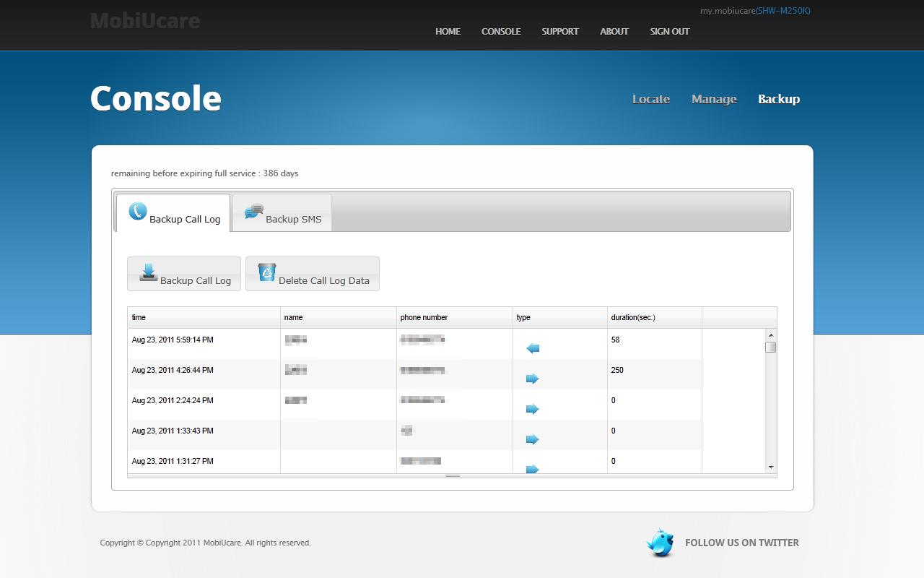Open the HOME menu item
This screenshot has width=924, height=578.
pyautogui.click(x=448, y=31)
